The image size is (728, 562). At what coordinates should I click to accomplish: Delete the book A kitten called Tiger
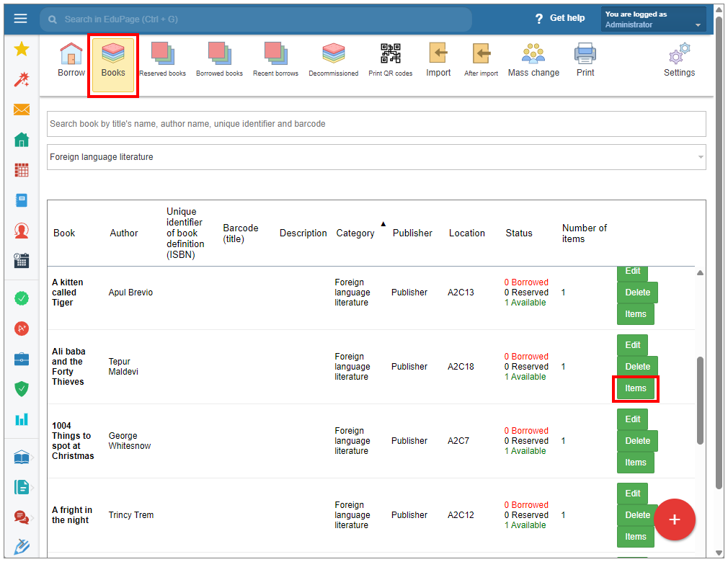637,293
